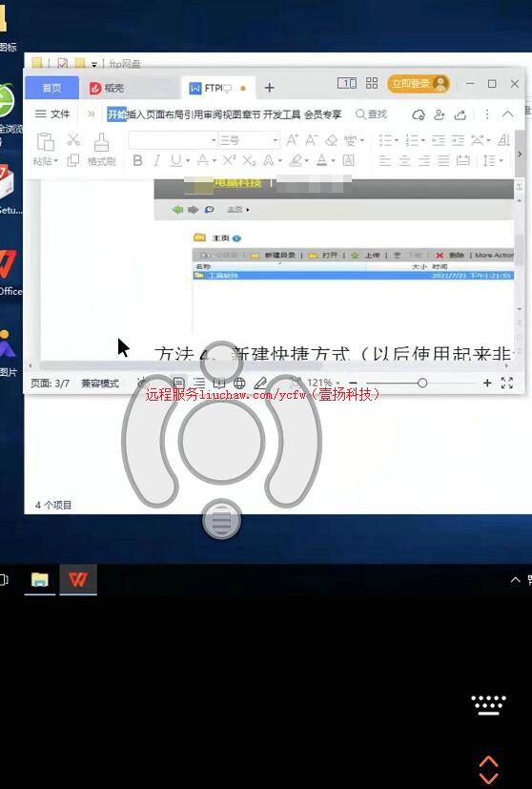Viewport: 532px width, 789px height.
Task: Switch to the 会员专享 ribbon tab
Action: 323,114
